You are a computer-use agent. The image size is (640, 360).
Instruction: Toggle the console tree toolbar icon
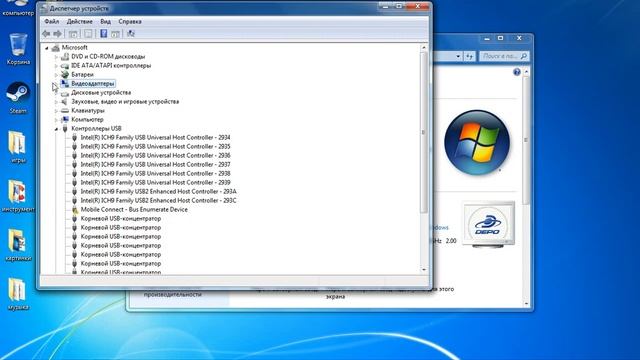coord(73,34)
